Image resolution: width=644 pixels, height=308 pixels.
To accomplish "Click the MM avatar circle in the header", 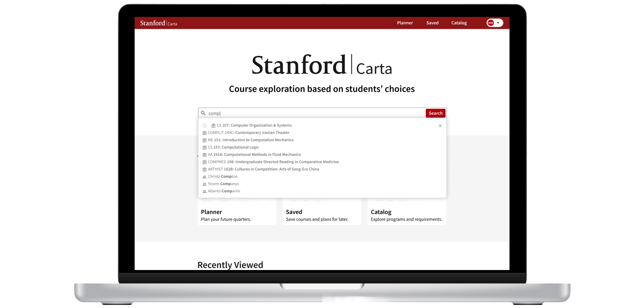I will point(491,23).
